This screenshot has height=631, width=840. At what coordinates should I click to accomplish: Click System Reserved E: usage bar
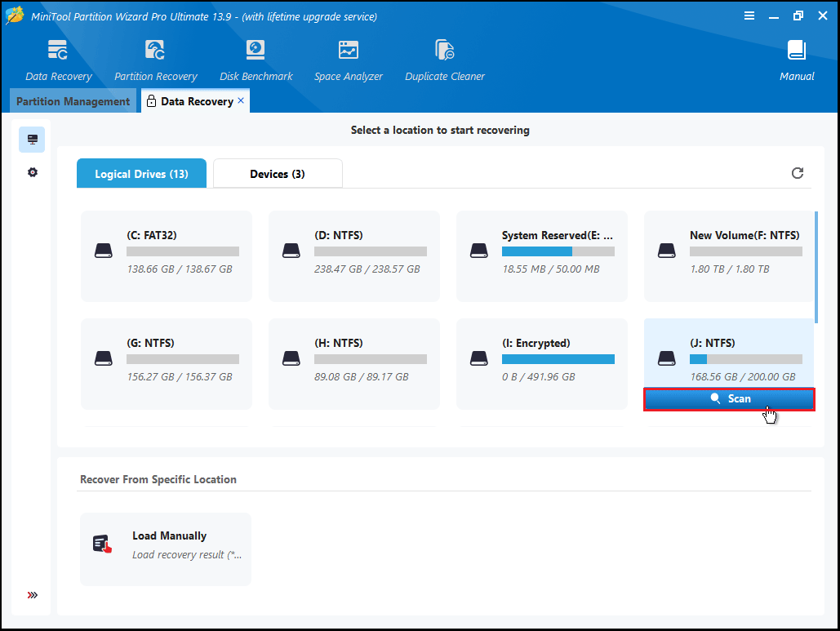point(558,251)
